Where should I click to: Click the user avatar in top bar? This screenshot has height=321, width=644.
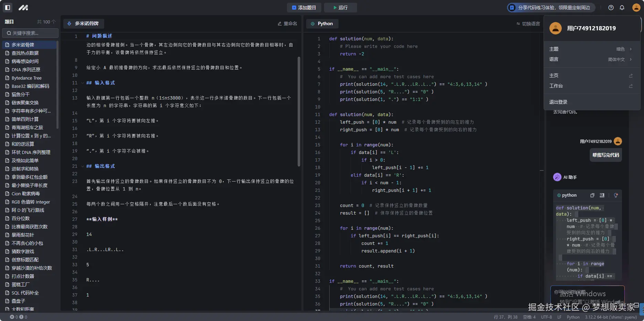coord(636,8)
